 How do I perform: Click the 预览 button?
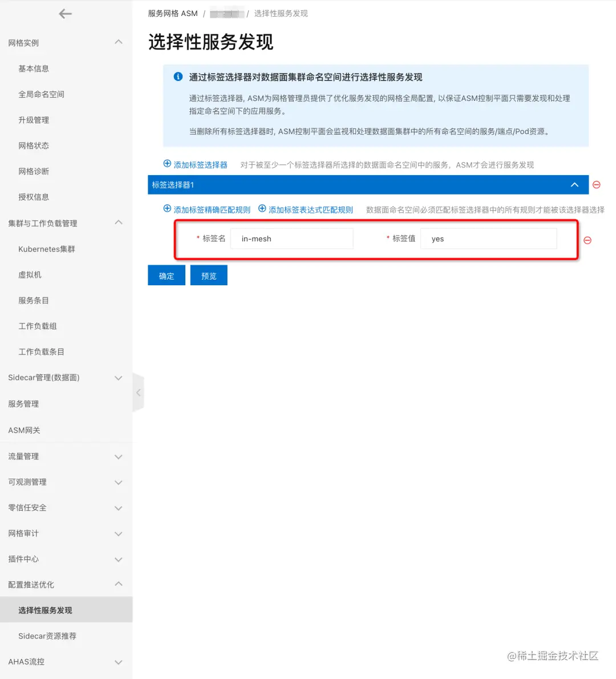point(209,276)
